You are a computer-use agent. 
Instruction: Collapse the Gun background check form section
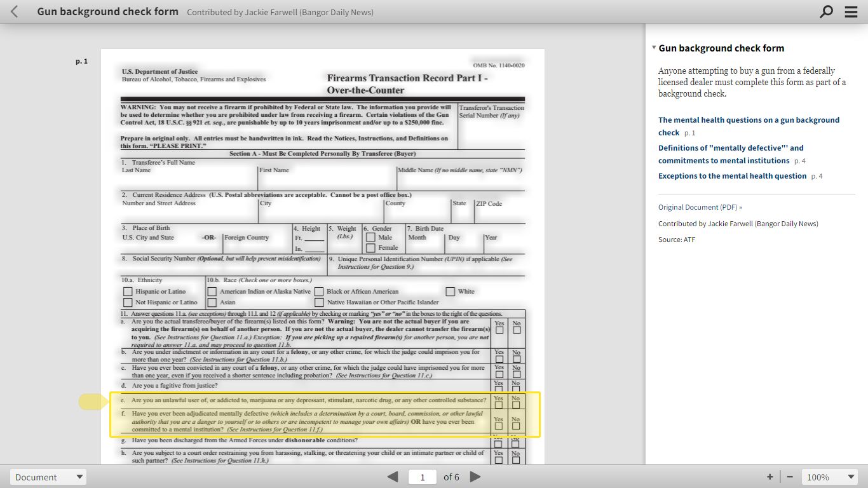[654, 48]
